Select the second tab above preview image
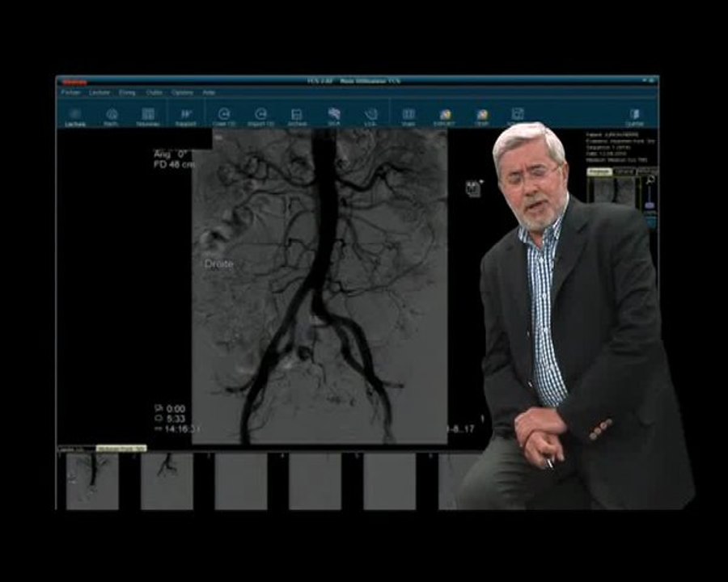Screen dimensions: 728x582 pos(624,171)
